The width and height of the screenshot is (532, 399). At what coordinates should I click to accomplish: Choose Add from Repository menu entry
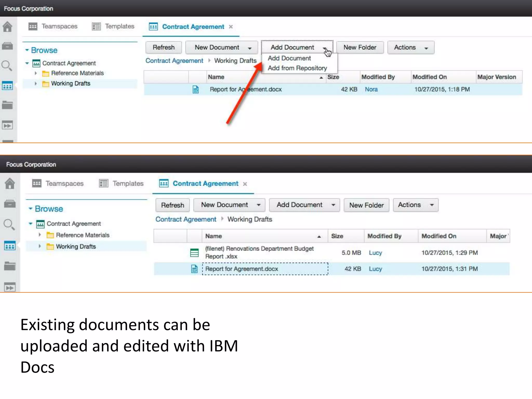tap(297, 68)
